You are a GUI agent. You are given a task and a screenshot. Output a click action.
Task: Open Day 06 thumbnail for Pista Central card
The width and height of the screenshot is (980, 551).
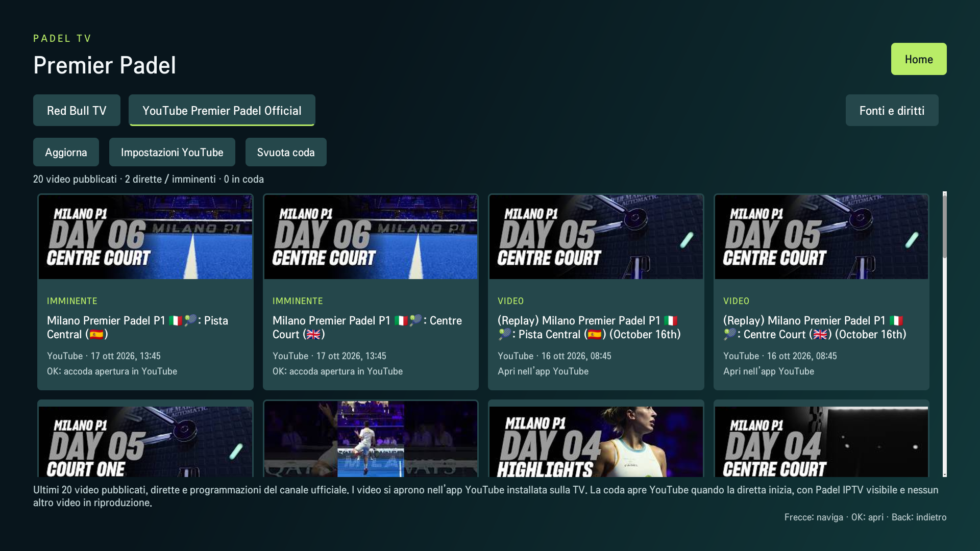[x=145, y=237]
